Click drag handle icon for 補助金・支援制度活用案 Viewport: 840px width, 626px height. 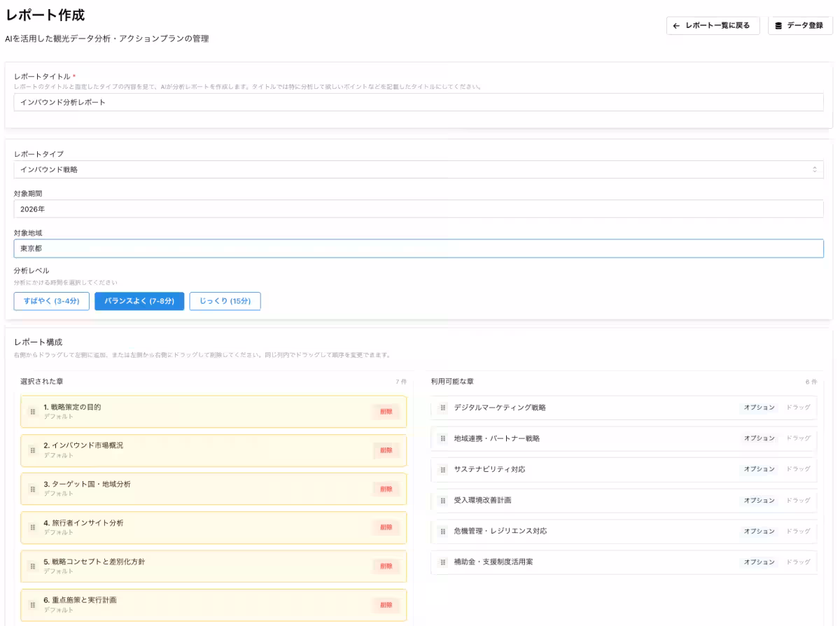tap(442, 562)
